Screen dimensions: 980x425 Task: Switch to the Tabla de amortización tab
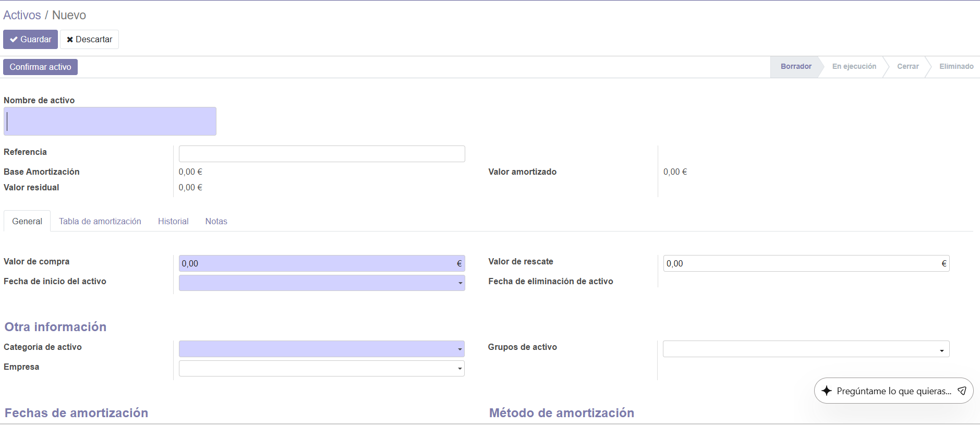click(x=100, y=221)
